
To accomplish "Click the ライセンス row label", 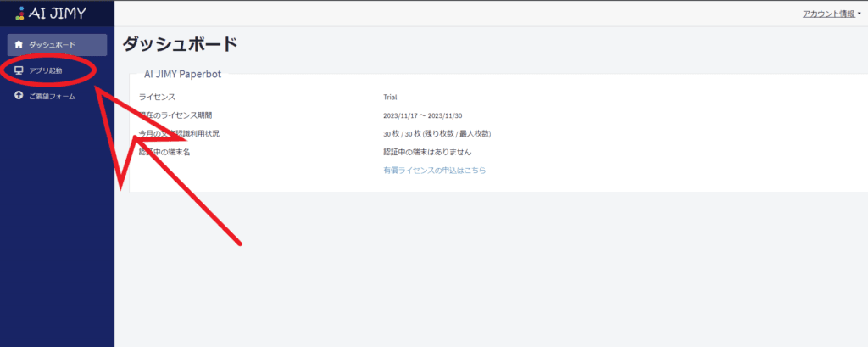I will tap(157, 98).
